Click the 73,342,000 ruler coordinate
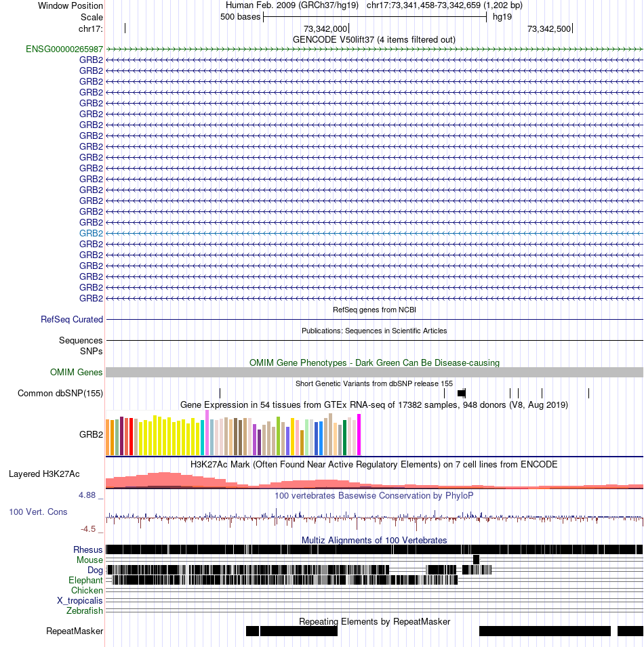644x647 pixels. tap(325, 29)
